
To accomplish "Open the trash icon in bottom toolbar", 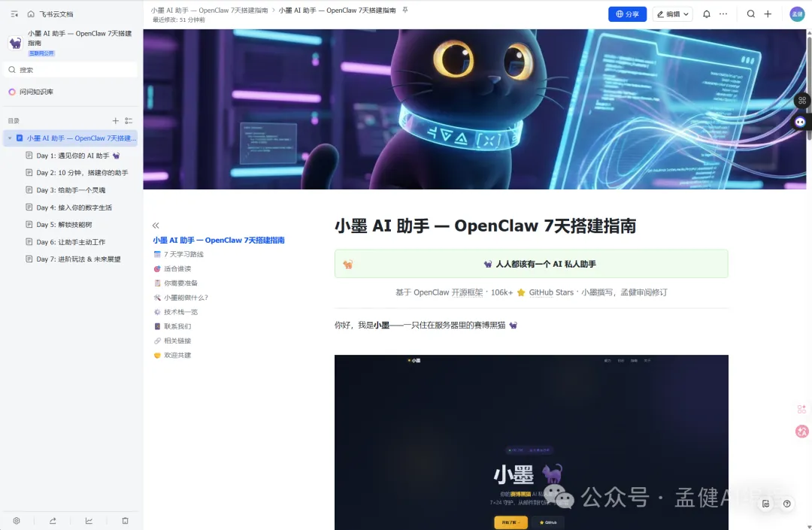I will [x=125, y=520].
